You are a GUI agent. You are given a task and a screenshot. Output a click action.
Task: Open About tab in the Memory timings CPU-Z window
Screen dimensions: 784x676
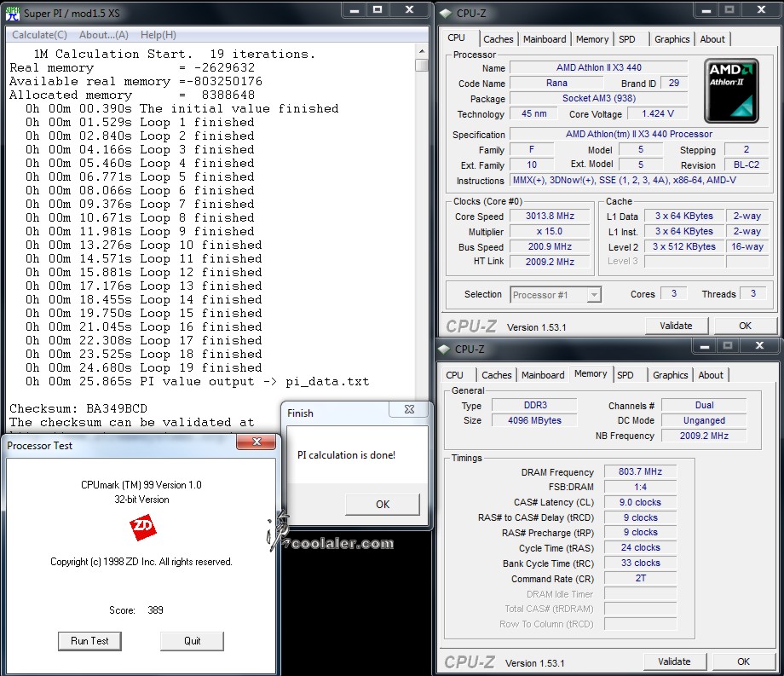[711, 375]
